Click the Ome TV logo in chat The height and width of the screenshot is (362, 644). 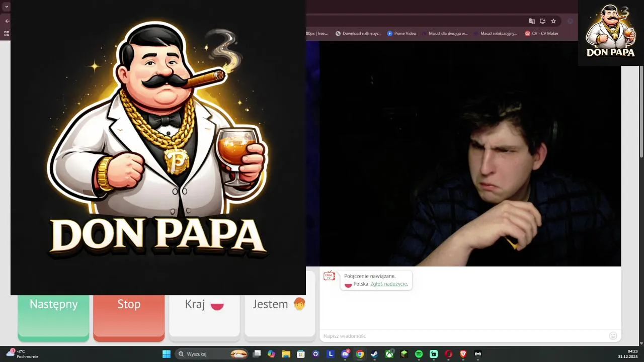(x=329, y=276)
